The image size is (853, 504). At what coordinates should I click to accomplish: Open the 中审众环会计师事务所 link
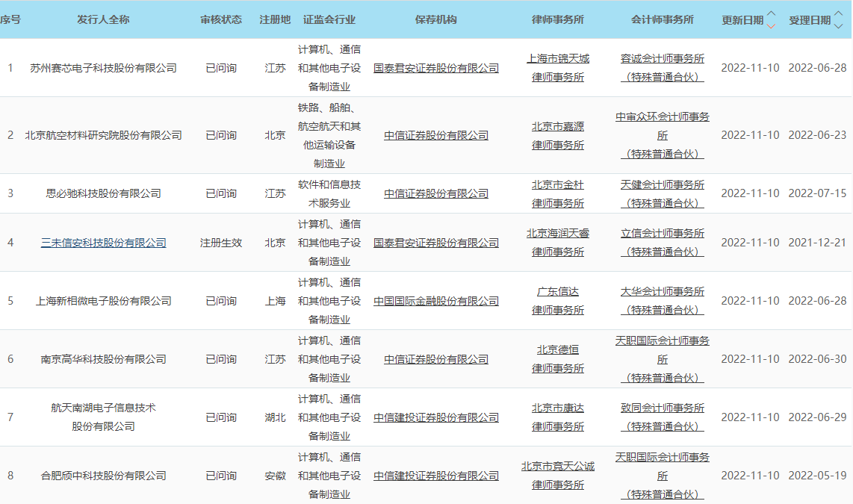[x=662, y=135]
